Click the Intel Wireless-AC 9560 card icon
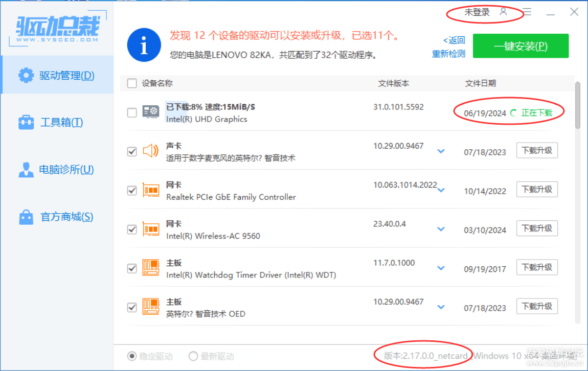The width and height of the screenshot is (588, 371). click(x=150, y=229)
